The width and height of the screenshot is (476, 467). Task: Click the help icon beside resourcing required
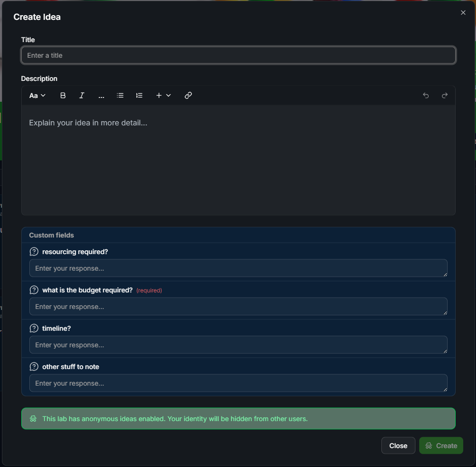34,252
